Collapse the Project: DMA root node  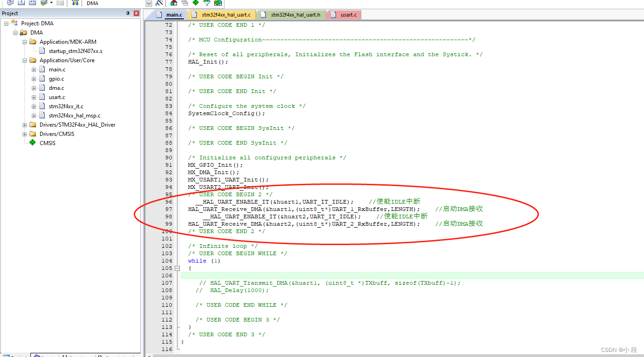pos(6,23)
